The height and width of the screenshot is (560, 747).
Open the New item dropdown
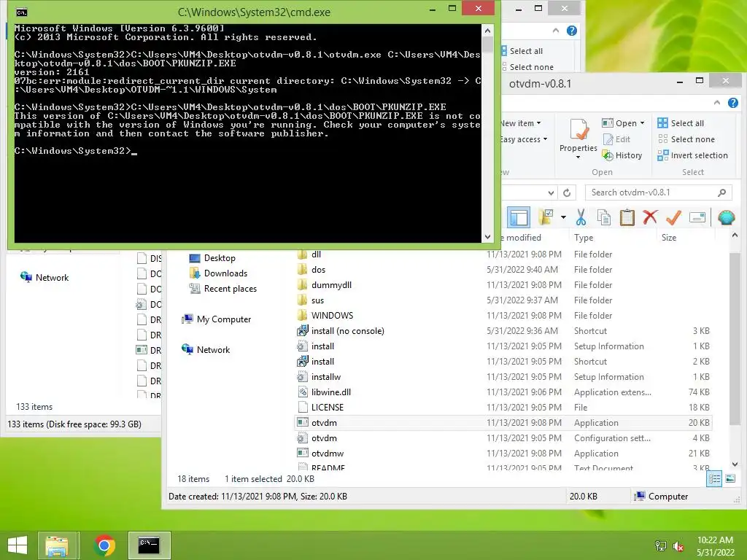[x=520, y=122]
